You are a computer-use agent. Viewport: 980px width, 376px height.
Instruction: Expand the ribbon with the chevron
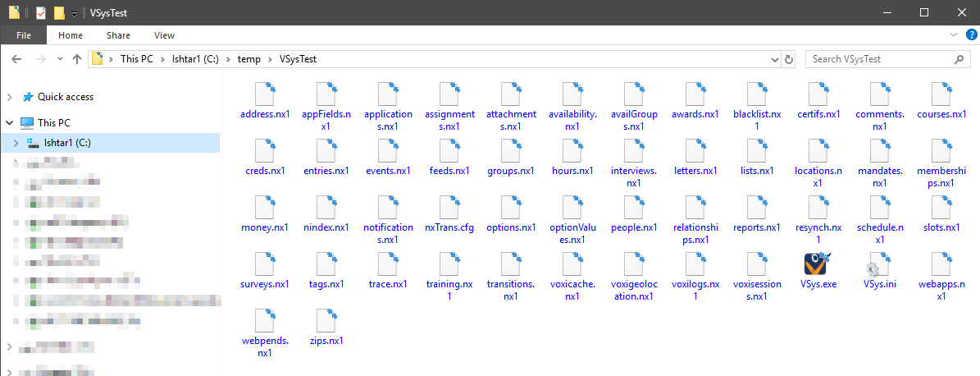click(953, 34)
